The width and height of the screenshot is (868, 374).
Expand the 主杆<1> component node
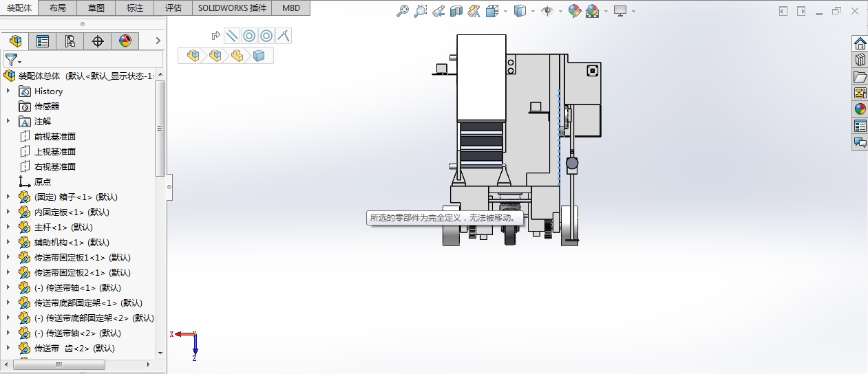pos(8,227)
